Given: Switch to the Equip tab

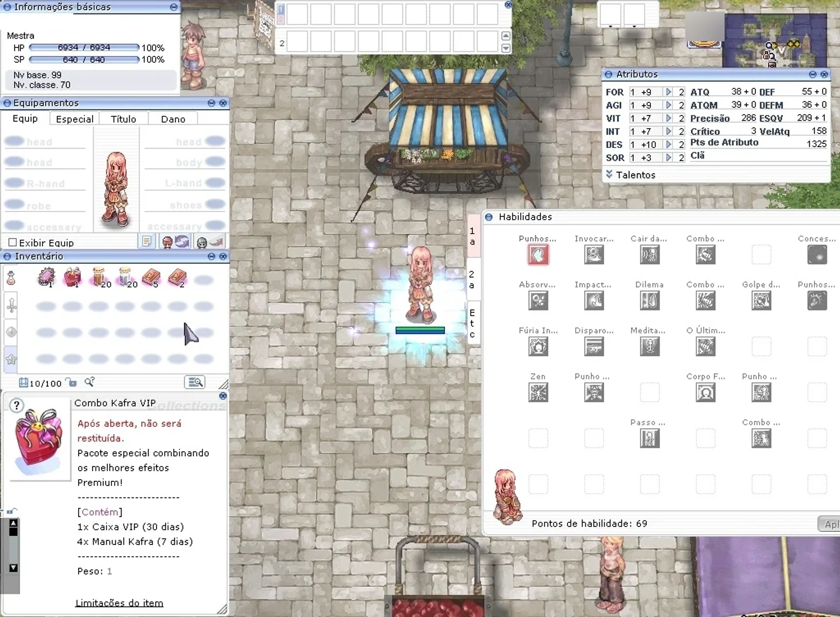Looking at the screenshot, I should point(25,118).
